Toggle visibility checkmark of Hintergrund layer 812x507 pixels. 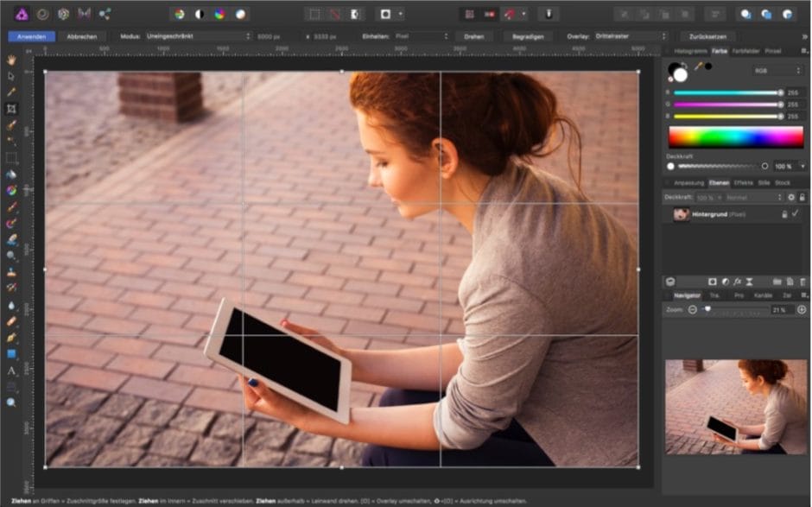[x=796, y=213]
